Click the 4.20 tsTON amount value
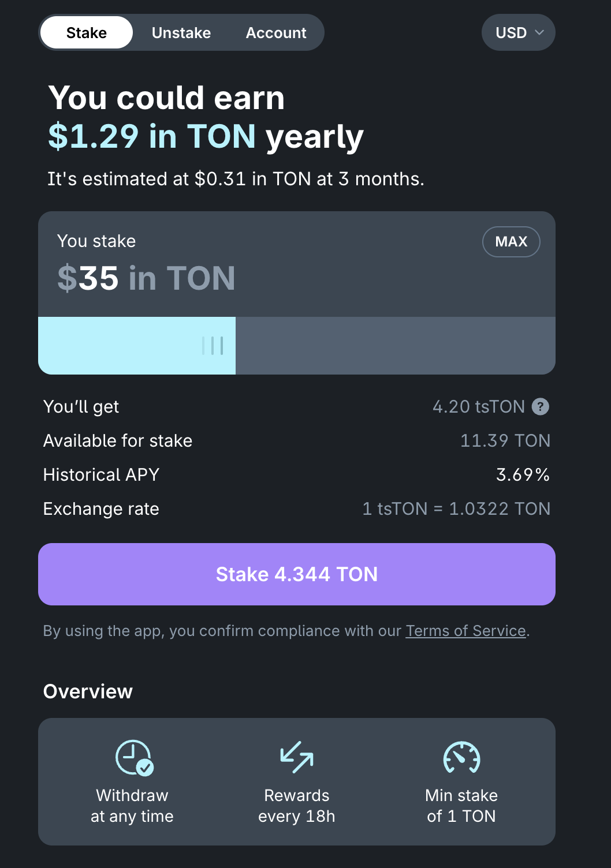 pyautogui.click(x=478, y=407)
